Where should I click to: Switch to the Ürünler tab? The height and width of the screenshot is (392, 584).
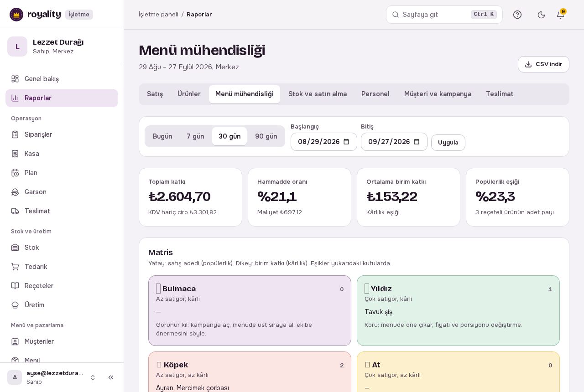[x=189, y=94]
